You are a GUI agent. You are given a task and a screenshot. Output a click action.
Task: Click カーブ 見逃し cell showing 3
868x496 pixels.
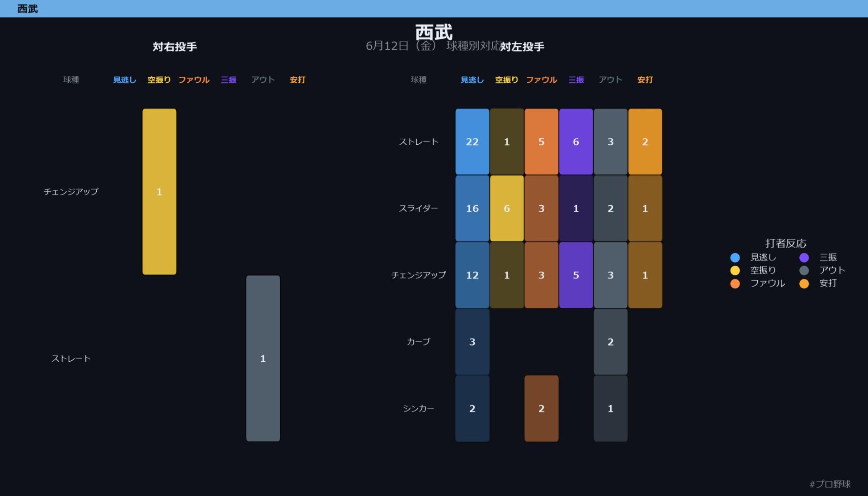pos(472,342)
